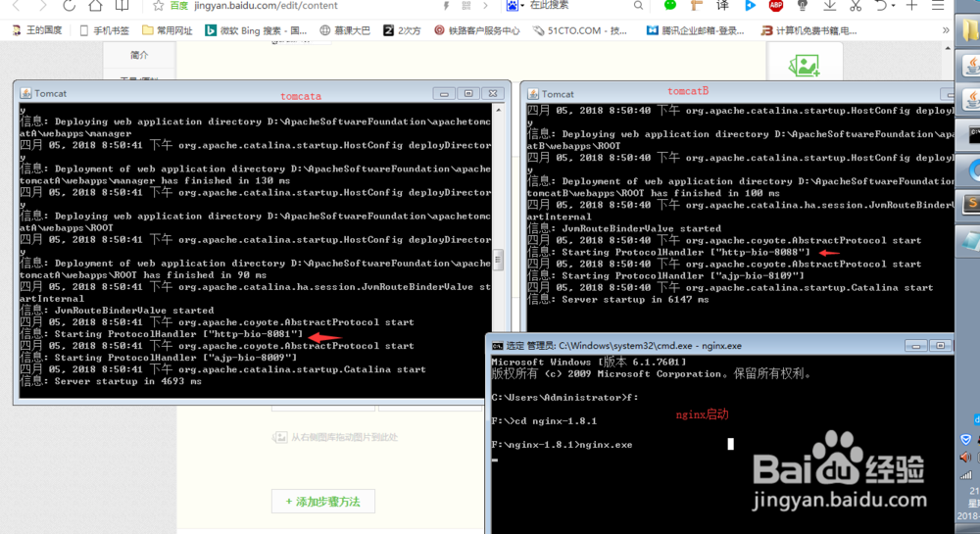Expand the undo closed tabs dropdown arrow
Viewport: 980px width, 534px height.
tap(893, 6)
